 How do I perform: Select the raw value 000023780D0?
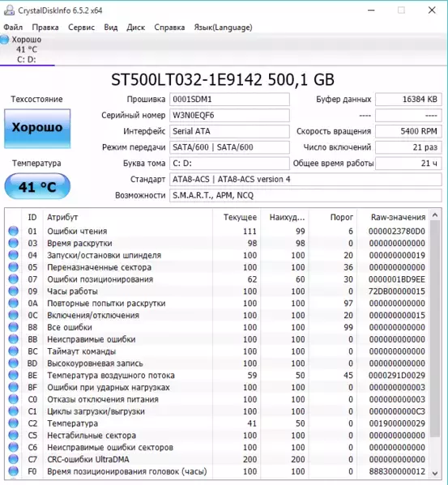(397, 231)
